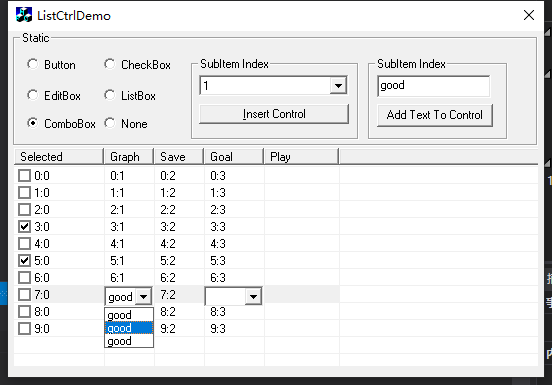
Task: Click the Selected column header
Action: [x=59, y=157]
